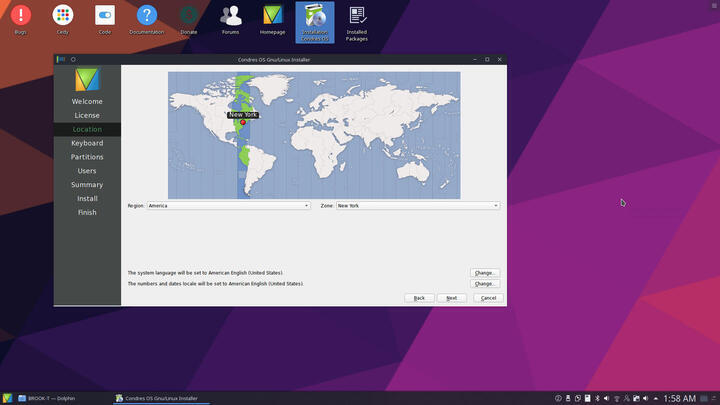Select the Partitions step in sidebar

[x=87, y=157]
